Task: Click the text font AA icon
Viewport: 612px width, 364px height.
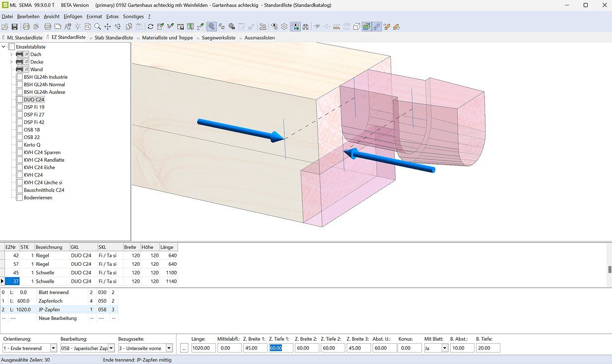Action: coord(67,26)
